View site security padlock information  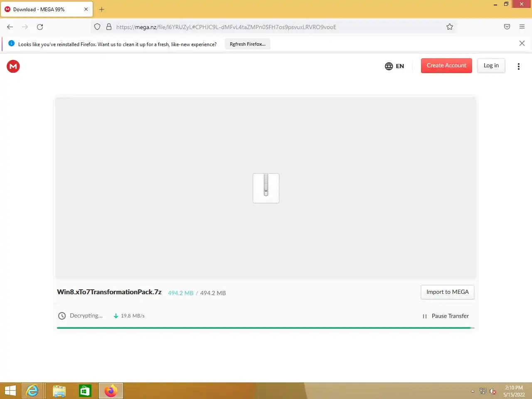(109, 27)
